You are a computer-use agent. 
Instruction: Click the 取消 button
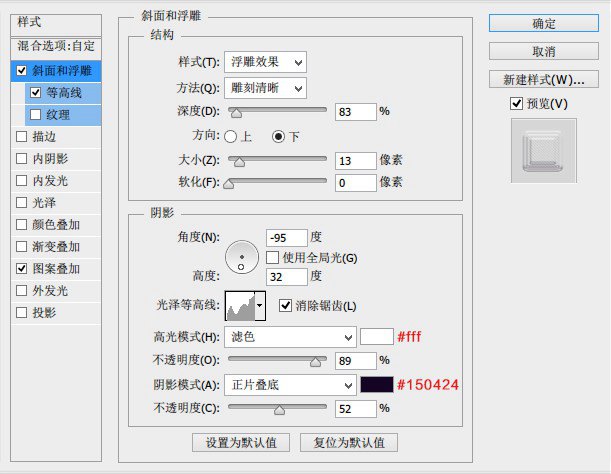point(544,51)
